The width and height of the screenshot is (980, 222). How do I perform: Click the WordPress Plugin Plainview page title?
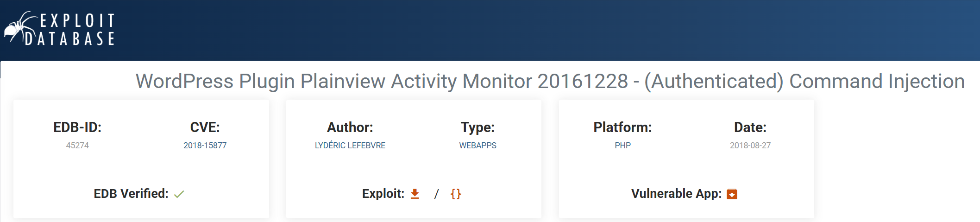(550, 82)
